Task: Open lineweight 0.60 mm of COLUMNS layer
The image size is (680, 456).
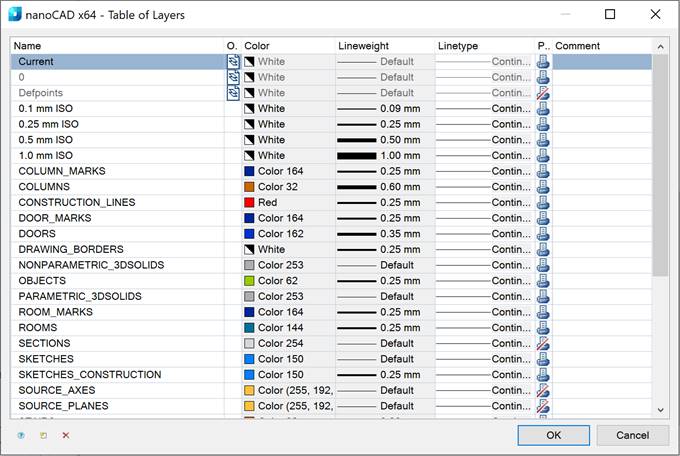Action: 385,187
